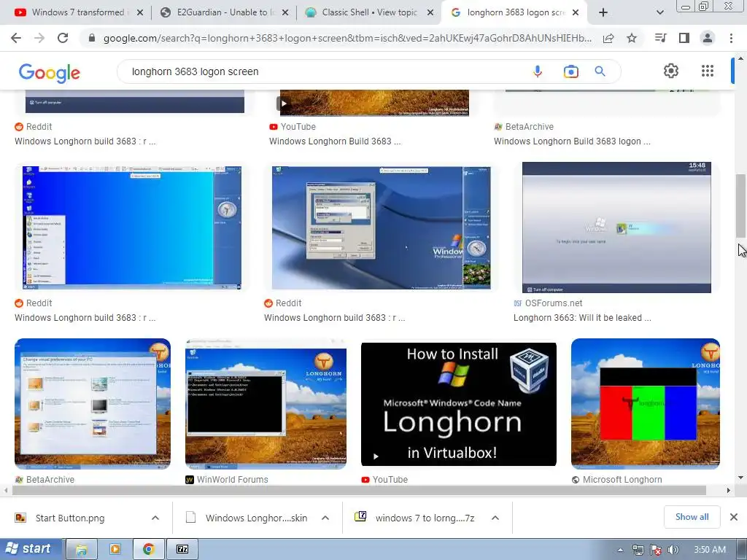Expand options for Windows Longhor....skin download

325,518
